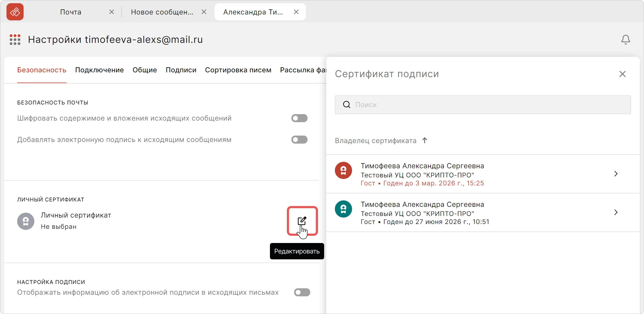Screen dimensions: 644x314
Task: Open notifications bell icon
Action: pos(625,40)
